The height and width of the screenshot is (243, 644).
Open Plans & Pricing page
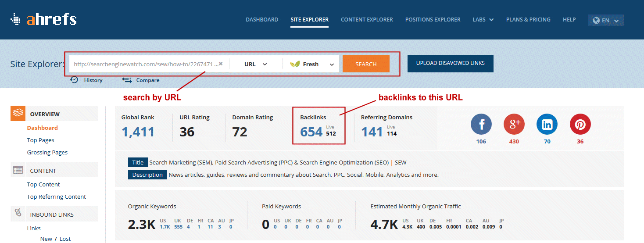point(528,20)
